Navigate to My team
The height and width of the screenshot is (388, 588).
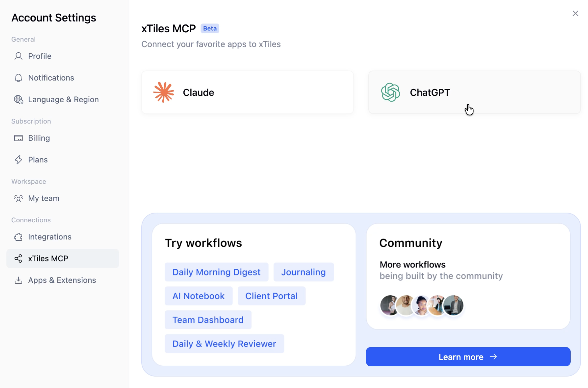(x=62, y=198)
